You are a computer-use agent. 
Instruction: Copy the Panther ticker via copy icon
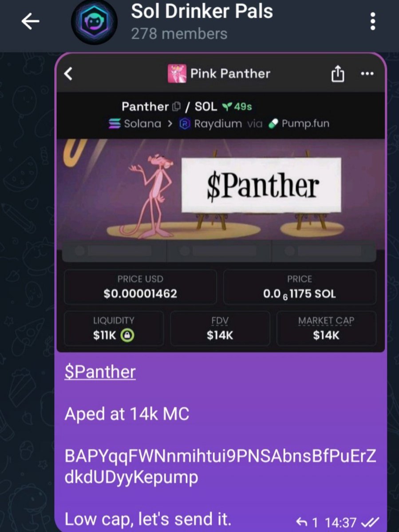coord(176,107)
